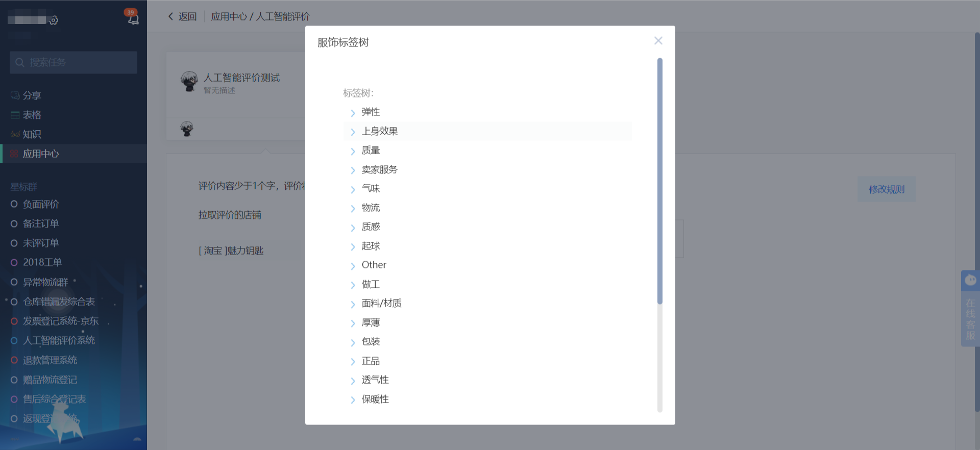Open 知识 in the sidebar
The width and height of the screenshot is (980, 450).
coord(32,134)
